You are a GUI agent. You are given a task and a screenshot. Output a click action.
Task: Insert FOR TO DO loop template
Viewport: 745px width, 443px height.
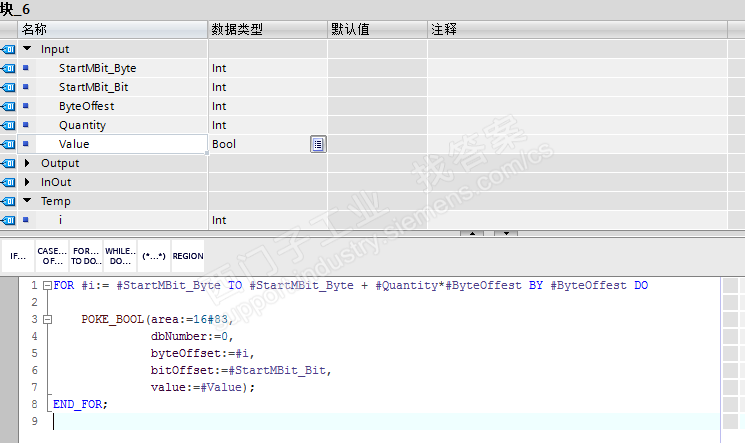click(x=86, y=256)
